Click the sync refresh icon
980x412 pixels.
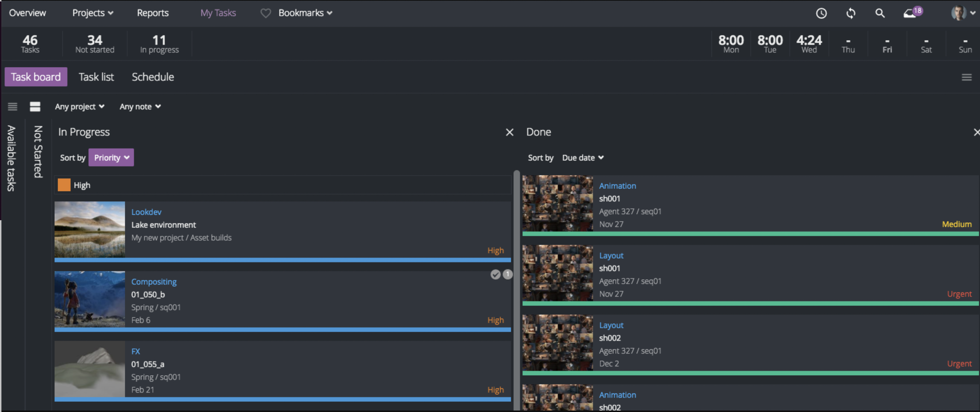pyautogui.click(x=850, y=13)
